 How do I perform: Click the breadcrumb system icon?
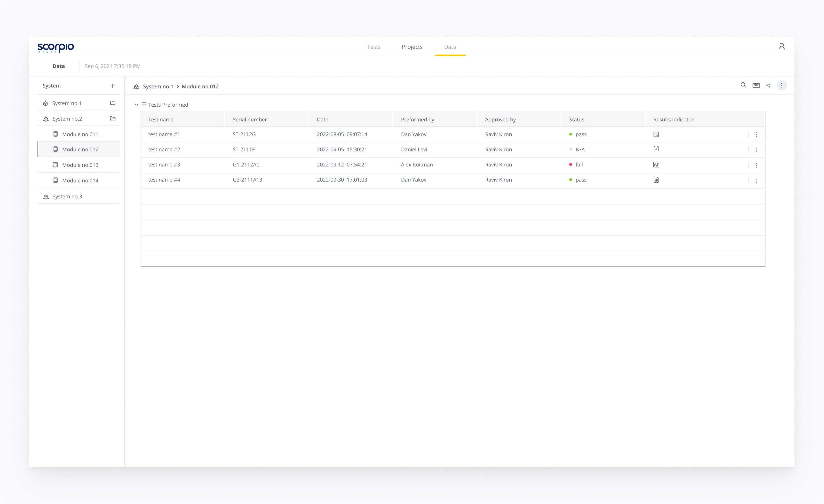pos(136,87)
